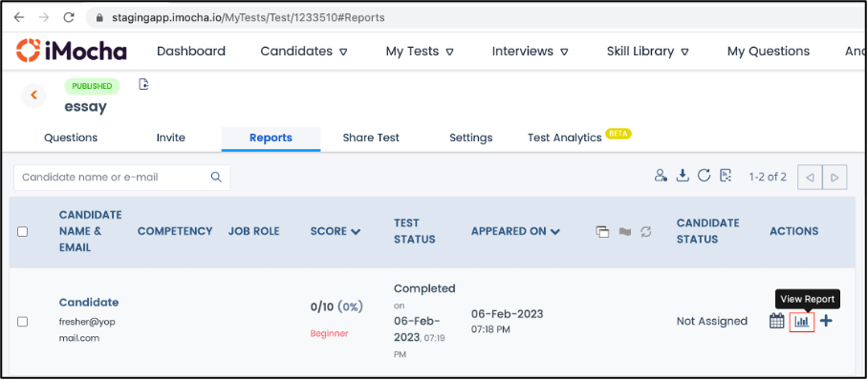Click the candidate settings person icon
The image size is (868, 380).
pyautogui.click(x=661, y=176)
